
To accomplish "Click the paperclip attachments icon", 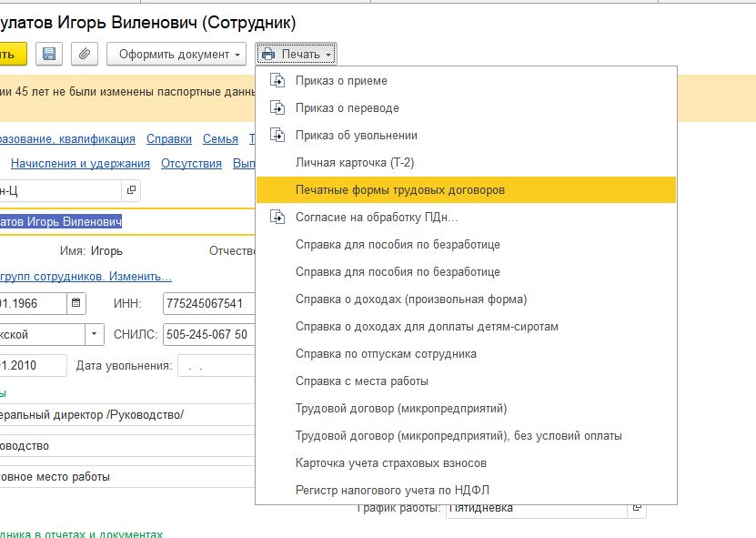I will 84,55.
